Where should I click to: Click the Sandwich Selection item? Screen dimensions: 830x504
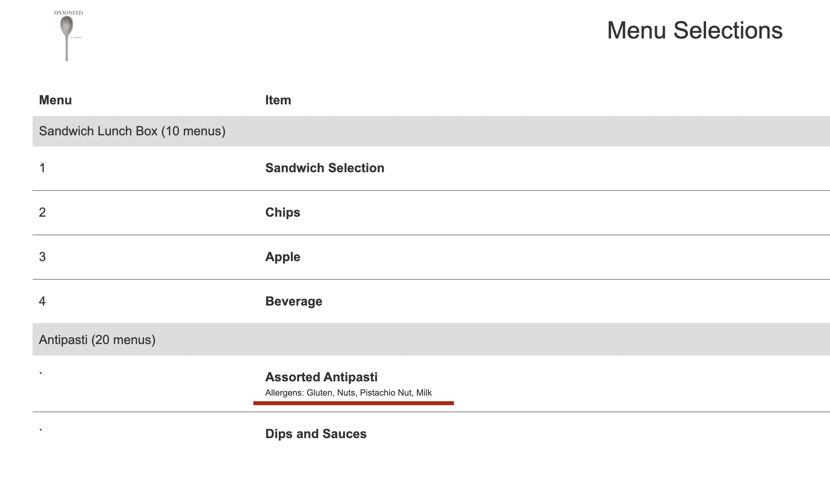click(x=324, y=168)
